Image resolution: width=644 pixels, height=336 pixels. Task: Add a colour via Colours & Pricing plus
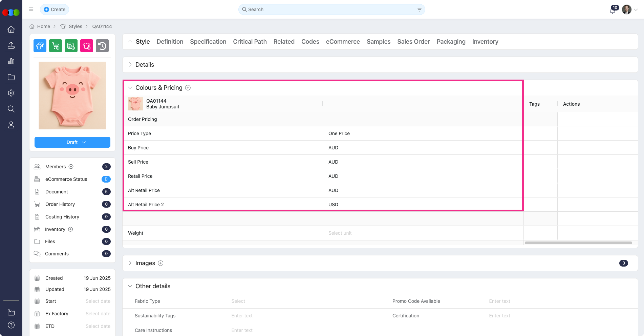188,88
